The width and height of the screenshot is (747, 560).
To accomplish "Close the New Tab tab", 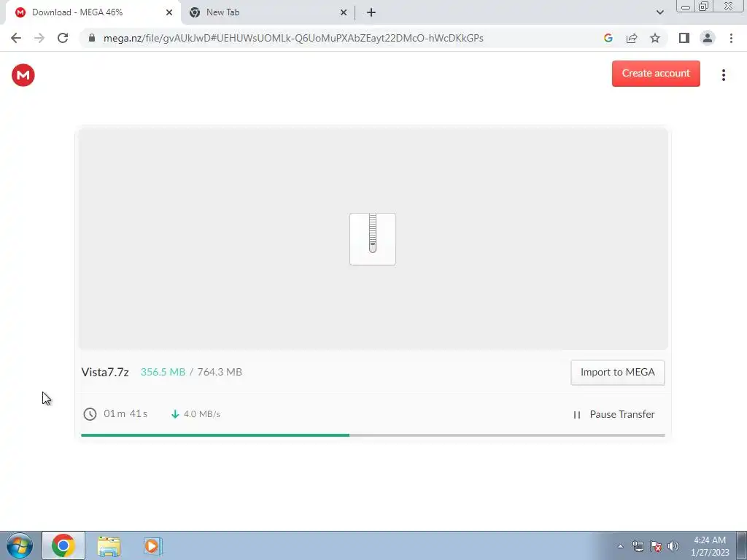I will click(x=344, y=12).
